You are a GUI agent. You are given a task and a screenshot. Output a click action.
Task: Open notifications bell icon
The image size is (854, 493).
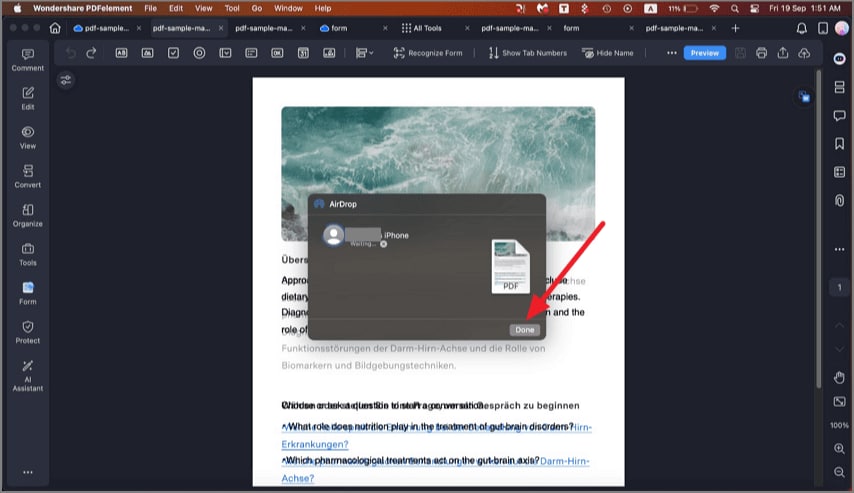(x=802, y=28)
